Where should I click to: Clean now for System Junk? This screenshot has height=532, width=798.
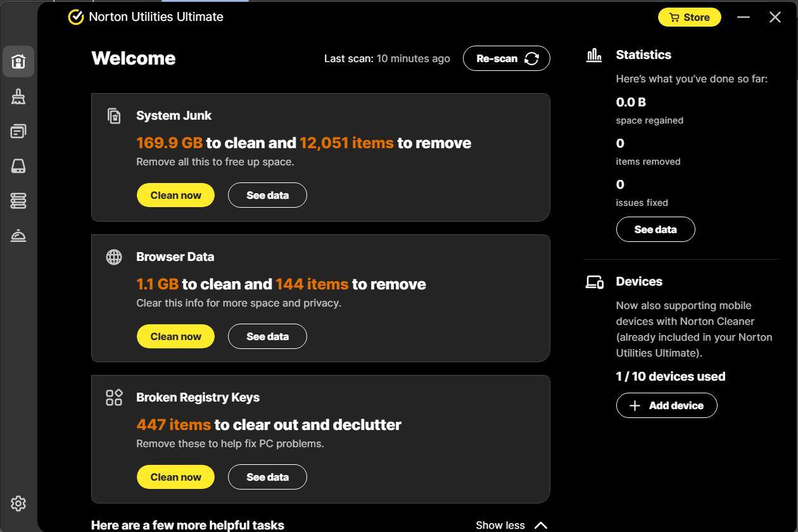pos(175,195)
